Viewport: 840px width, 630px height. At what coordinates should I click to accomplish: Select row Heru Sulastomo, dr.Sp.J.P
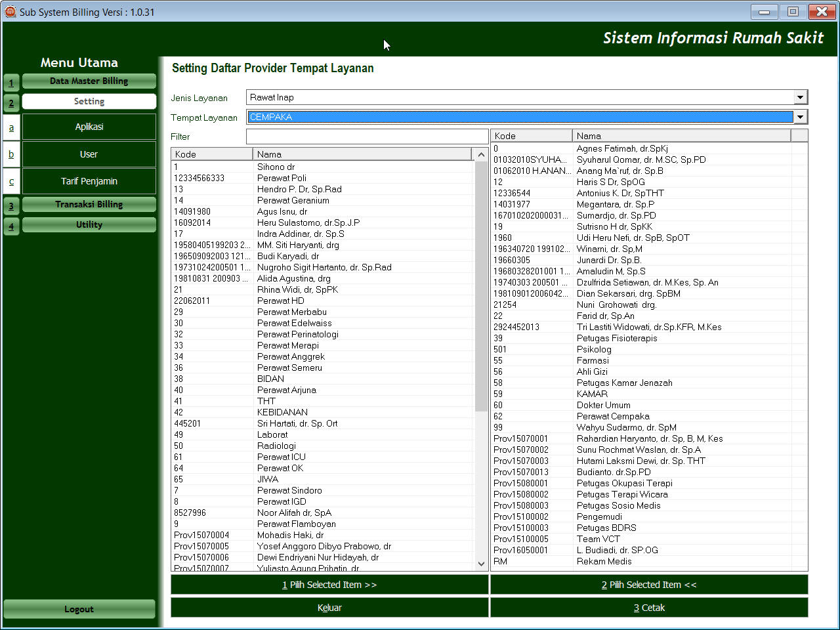322,222
